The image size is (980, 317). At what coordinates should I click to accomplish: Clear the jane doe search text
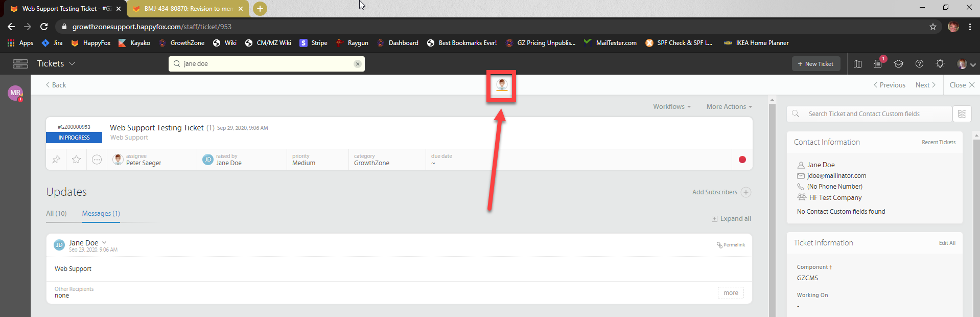(358, 64)
